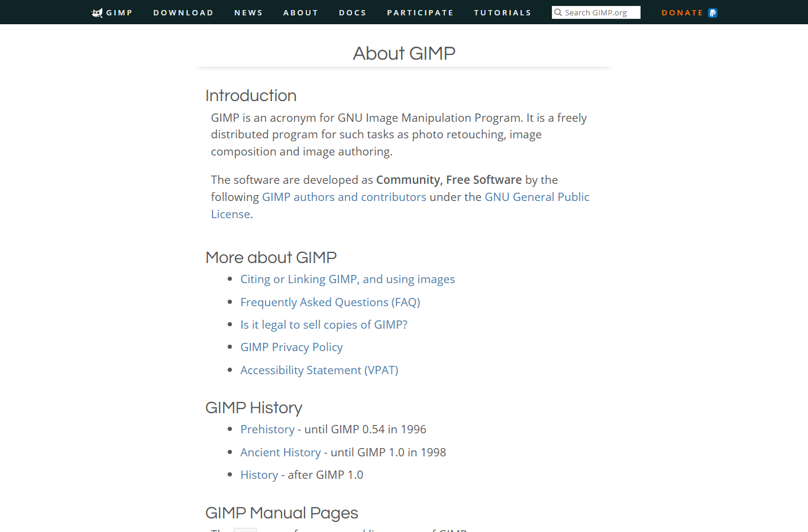Image resolution: width=808 pixels, height=532 pixels.
Task: Open the Prehistory link
Action: click(267, 429)
